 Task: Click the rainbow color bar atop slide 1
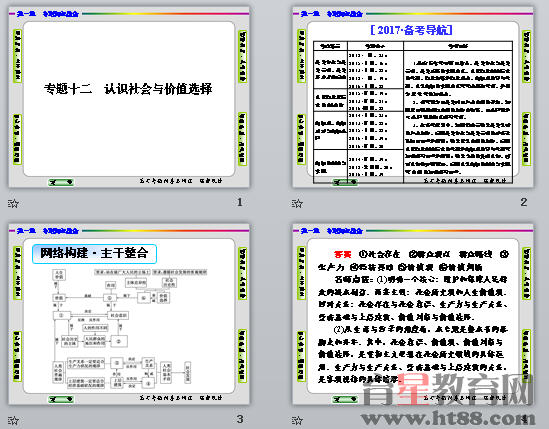(165, 14)
